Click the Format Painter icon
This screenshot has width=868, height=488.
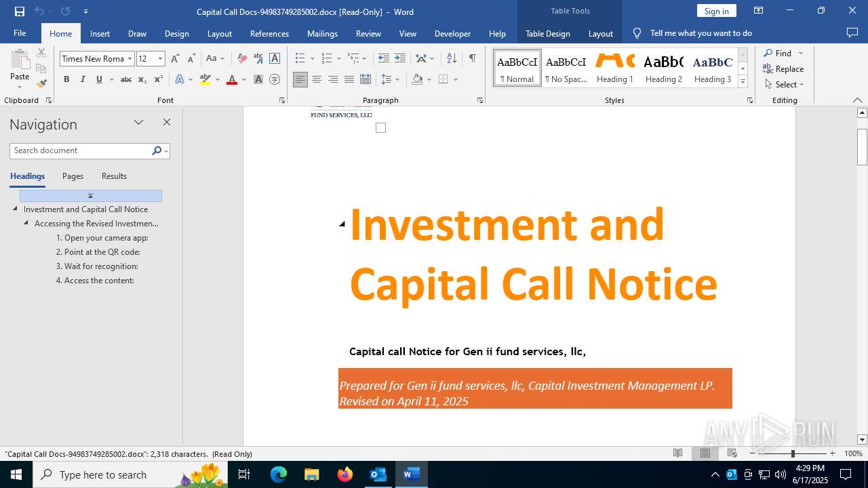[x=41, y=84]
